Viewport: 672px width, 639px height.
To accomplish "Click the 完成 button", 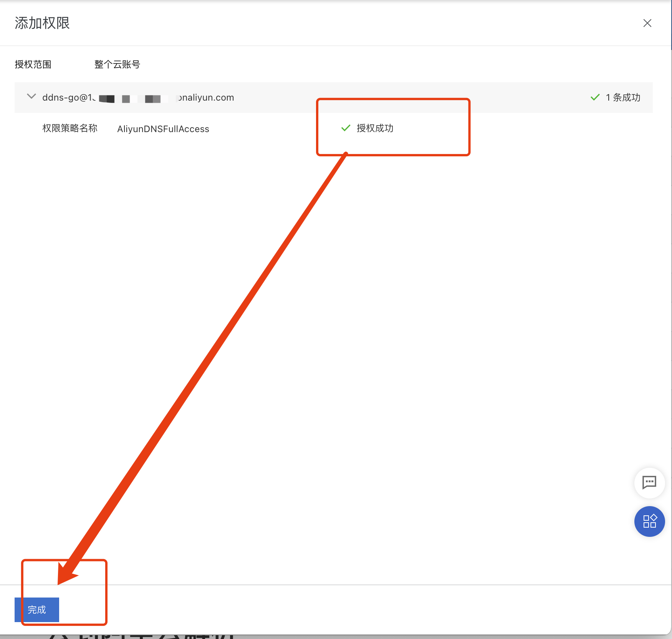I will [37, 609].
